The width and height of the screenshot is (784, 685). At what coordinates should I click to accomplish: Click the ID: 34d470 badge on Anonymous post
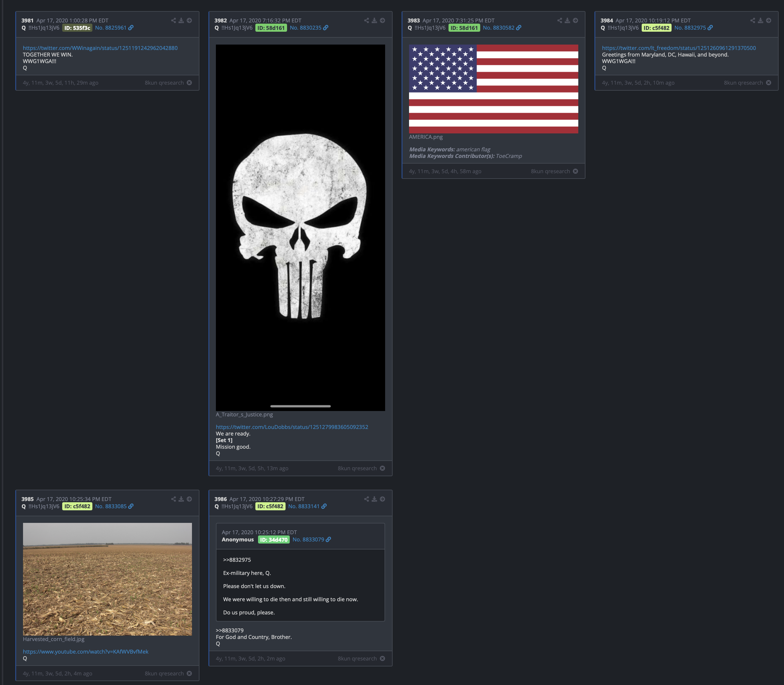point(274,540)
